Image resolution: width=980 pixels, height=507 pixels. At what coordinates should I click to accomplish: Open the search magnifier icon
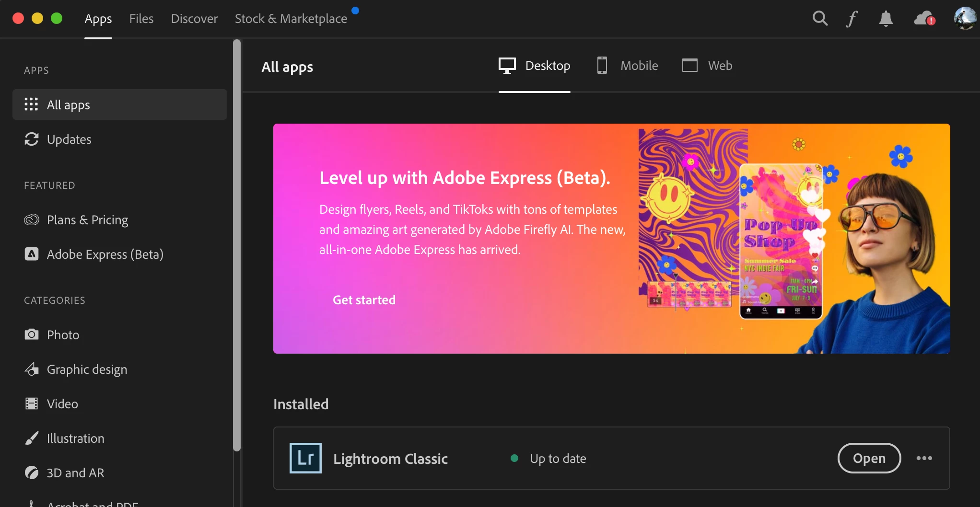(820, 19)
